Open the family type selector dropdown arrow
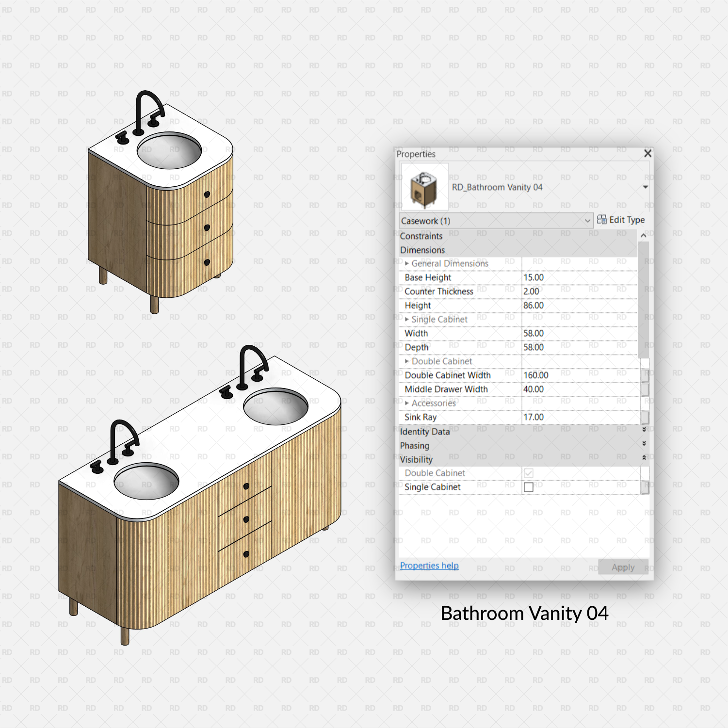Image resolution: width=728 pixels, height=728 pixels. (645, 186)
